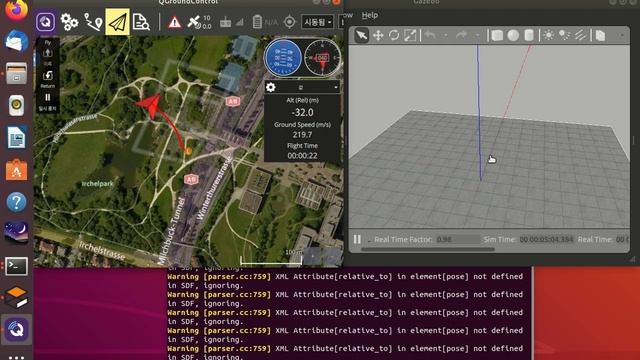Image resolution: width=640 pixels, height=360 pixels.
Task: Click Gazebo undo arrow
Action: [430, 35]
